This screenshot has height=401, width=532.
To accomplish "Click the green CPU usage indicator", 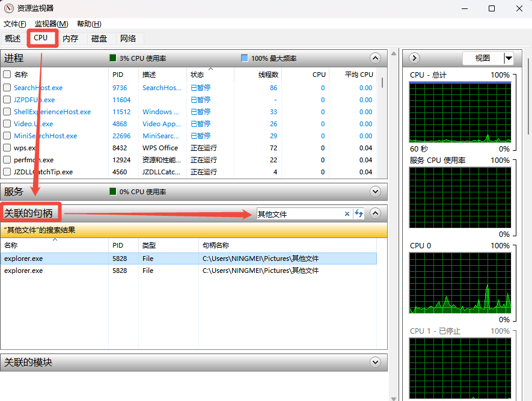I will 113,58.
